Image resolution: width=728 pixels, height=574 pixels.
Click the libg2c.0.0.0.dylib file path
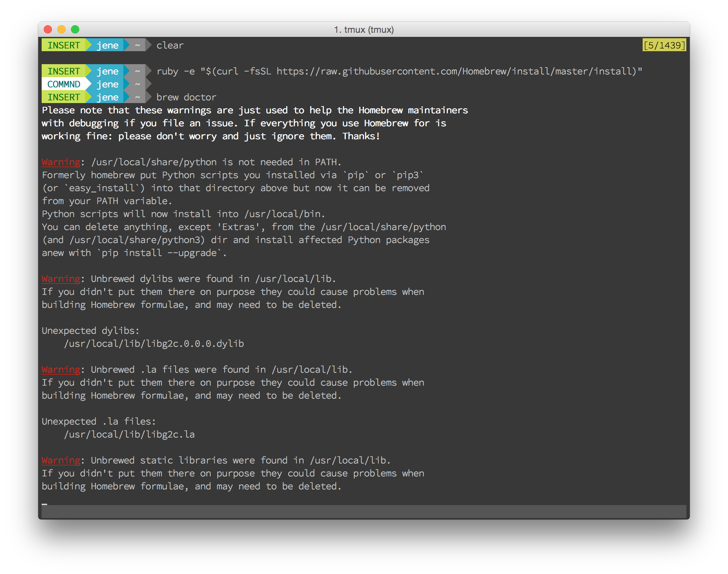tap(154, 344)
